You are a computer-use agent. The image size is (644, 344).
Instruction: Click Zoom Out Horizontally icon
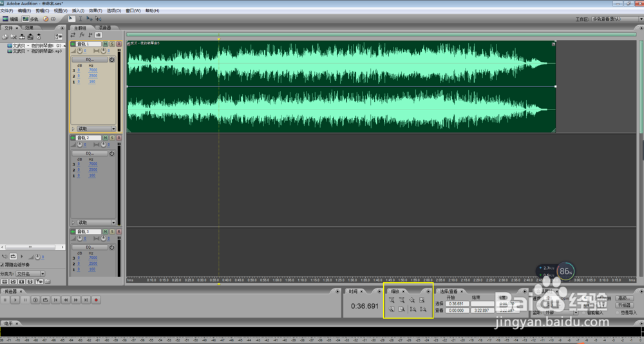click(x=402, y=300)
